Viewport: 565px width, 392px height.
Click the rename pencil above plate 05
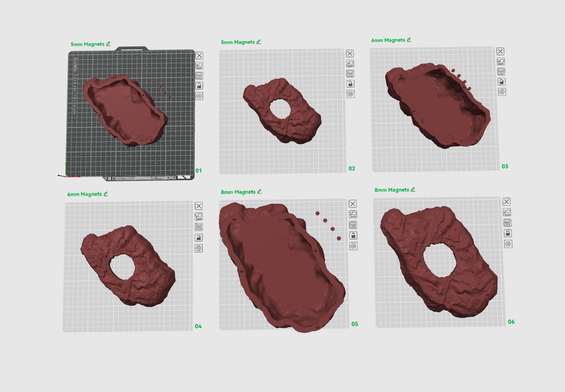[259, 192]
